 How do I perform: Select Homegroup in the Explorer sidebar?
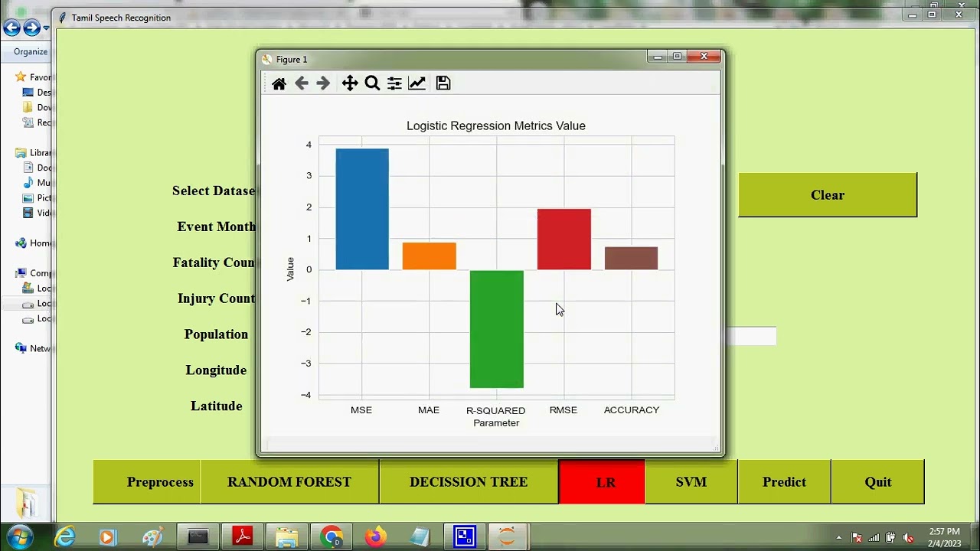click(x=33, y=243)
